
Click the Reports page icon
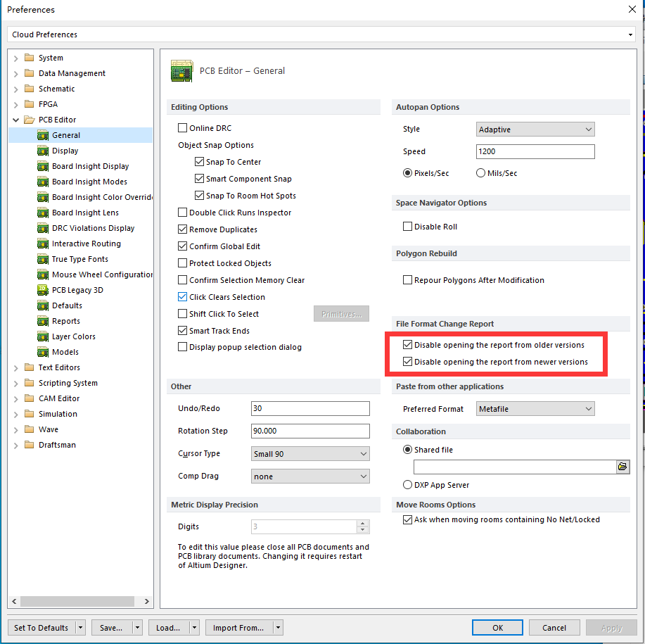43,322
